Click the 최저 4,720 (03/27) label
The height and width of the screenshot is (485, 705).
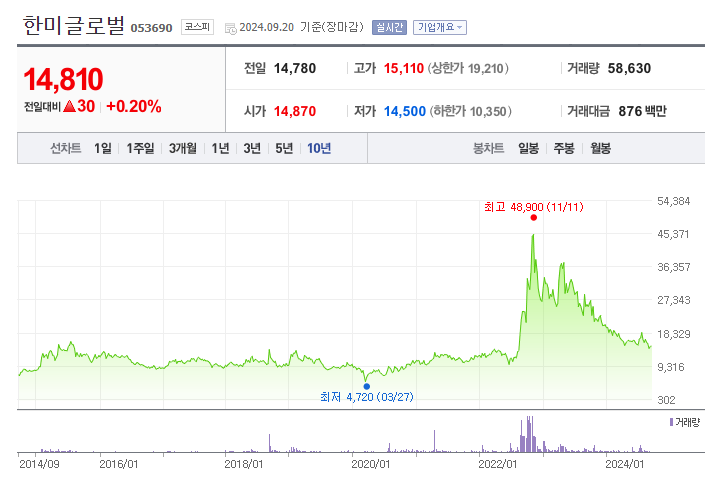366,397
